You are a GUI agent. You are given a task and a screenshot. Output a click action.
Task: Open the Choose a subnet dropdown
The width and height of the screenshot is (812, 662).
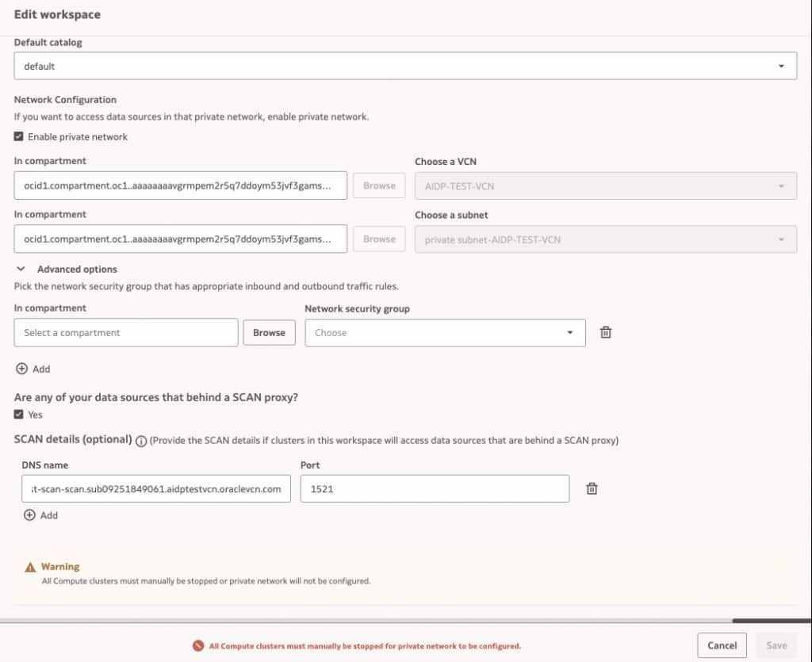(x=605, y=239)
